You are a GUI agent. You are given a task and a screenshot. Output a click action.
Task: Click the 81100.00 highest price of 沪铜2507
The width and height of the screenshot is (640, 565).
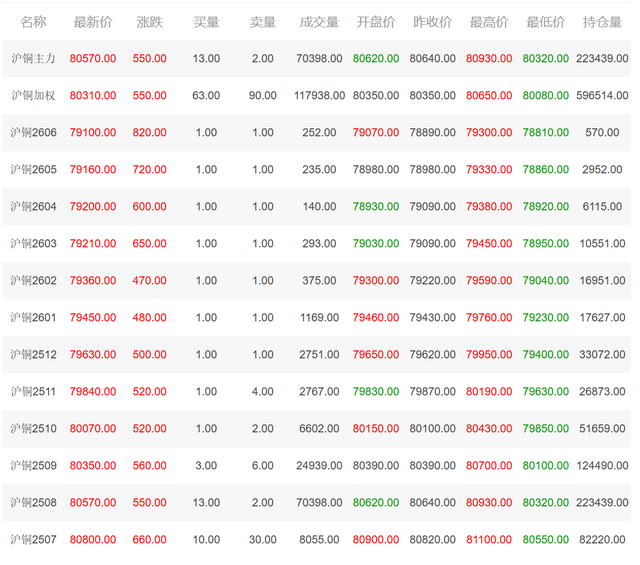point(489,540)
